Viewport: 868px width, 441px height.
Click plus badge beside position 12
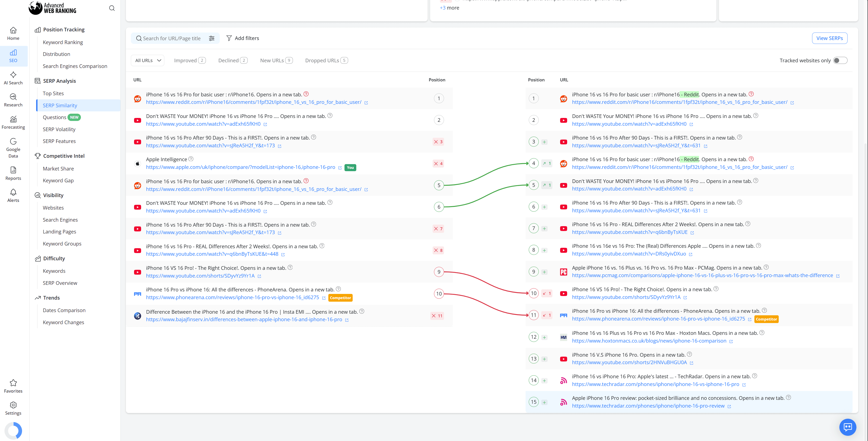(544, 337)
